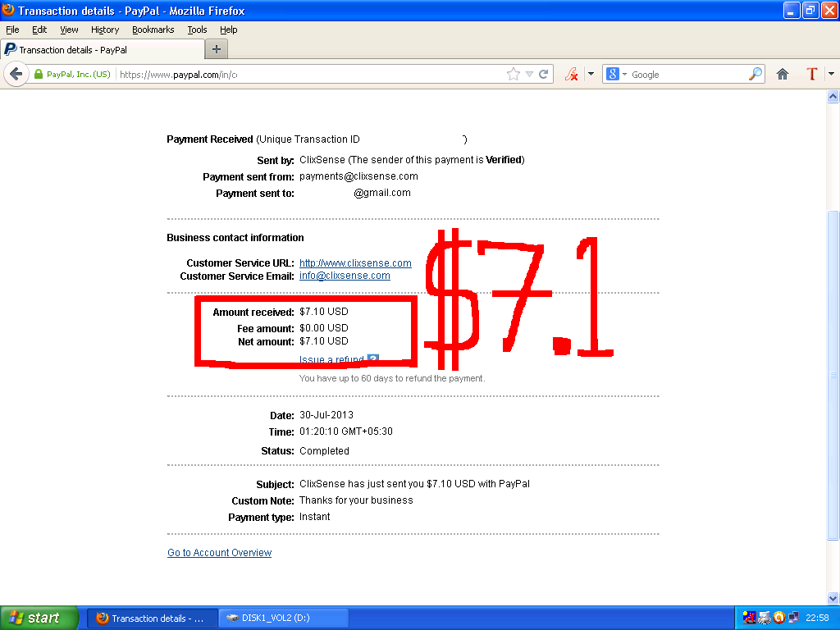Image resolution: width=840 pixels, height=630 pixels.
Task: Click the help question mark beside refund
Action: coord(373,359)
